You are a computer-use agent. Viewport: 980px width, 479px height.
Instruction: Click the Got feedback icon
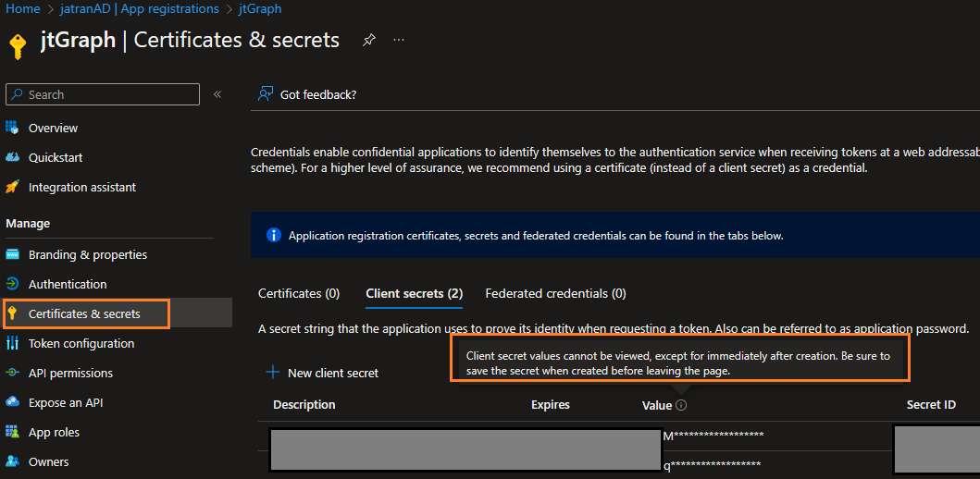267,94
